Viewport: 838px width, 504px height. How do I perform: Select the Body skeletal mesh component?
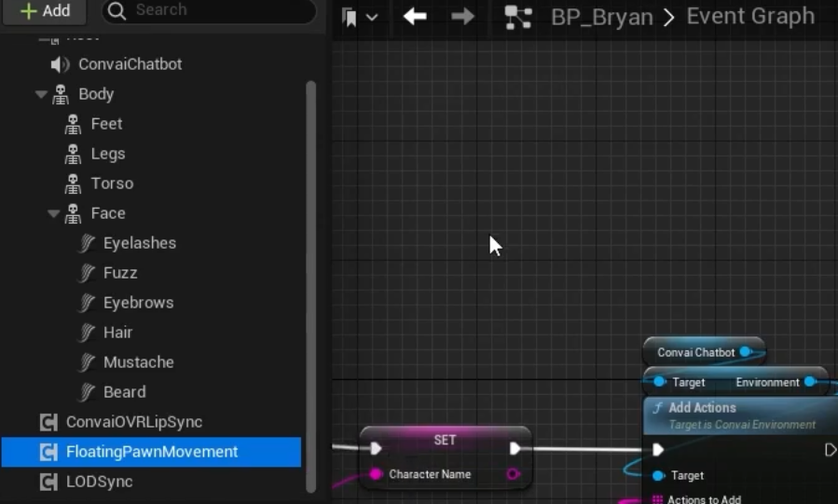click(x=96, y=94)
